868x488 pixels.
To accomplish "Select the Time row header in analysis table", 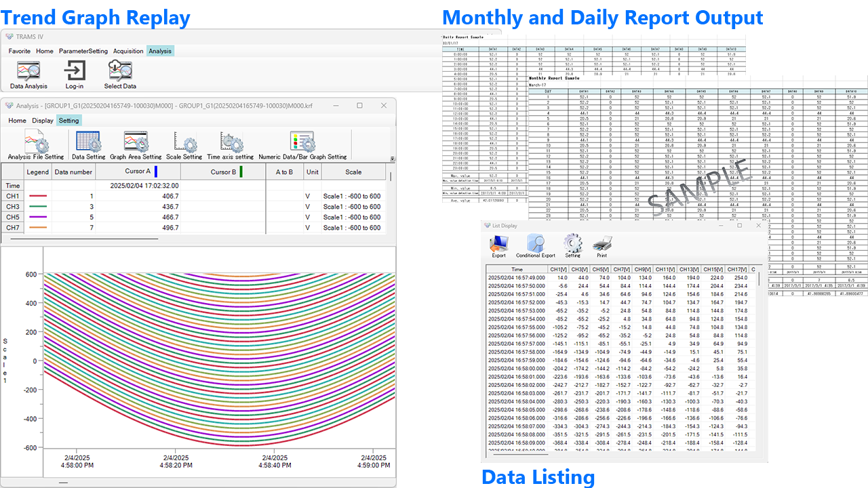I will pyautogui.click(x=13, y=186).
